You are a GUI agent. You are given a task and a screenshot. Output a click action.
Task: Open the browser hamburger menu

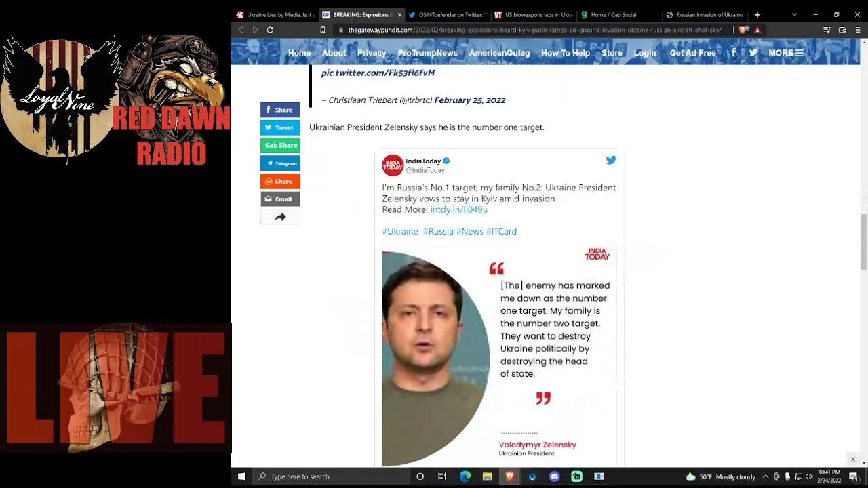(x=859, y=30)
